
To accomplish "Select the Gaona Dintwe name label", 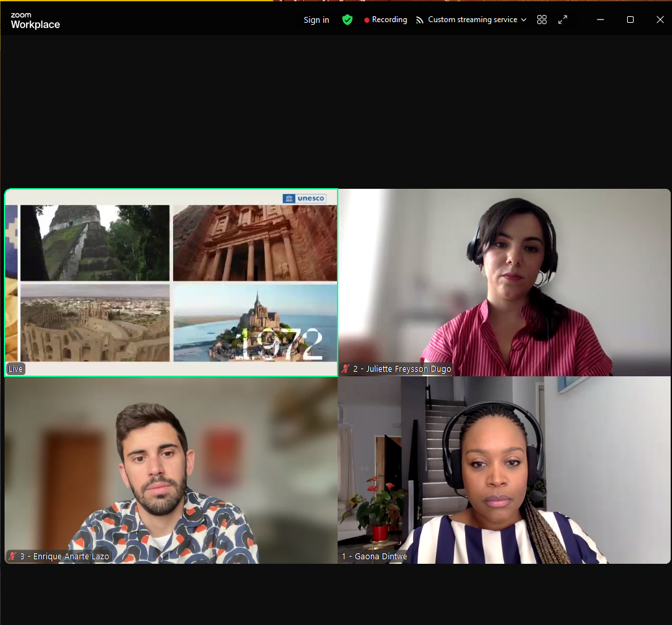I will 374,557.
